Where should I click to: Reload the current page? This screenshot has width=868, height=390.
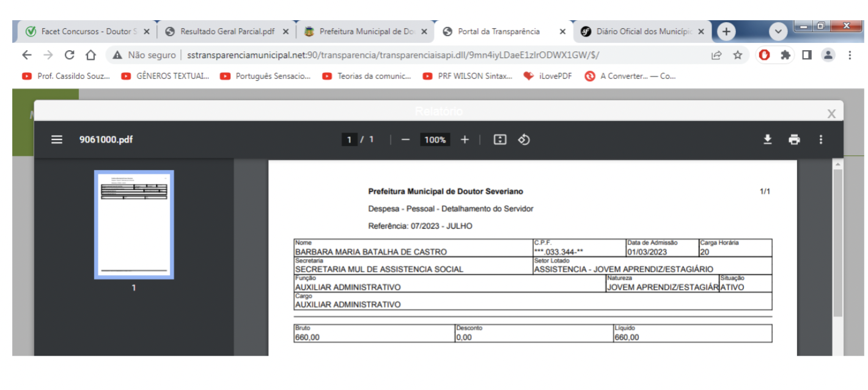coord(69,55)
